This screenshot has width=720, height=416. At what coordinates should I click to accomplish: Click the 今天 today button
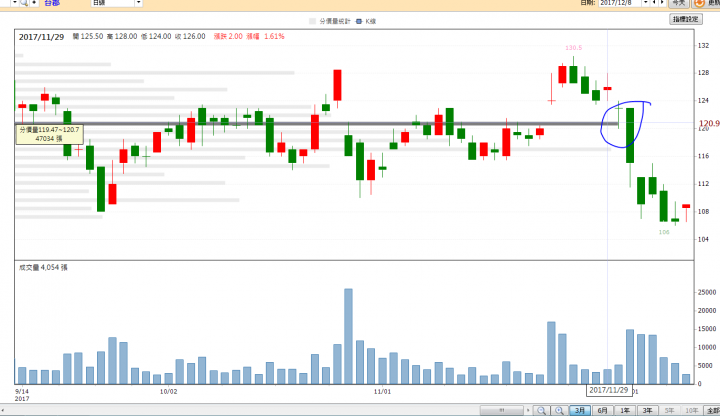(679, 3)
